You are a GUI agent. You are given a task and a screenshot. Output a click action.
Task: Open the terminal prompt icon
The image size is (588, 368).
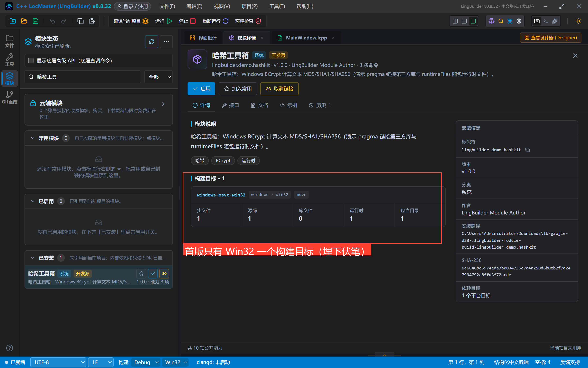[x=546, y=21]
